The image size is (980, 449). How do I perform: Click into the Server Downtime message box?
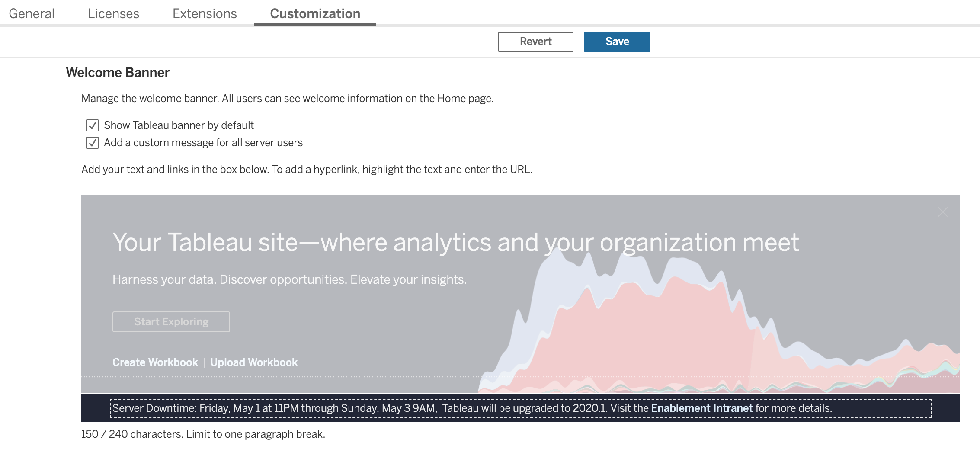click(x=521, y=408)
